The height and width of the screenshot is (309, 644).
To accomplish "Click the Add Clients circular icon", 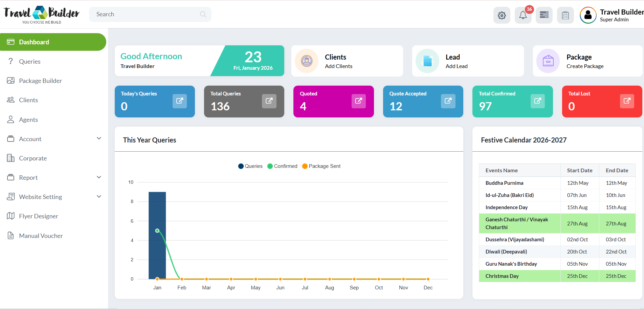I will [x=307, y=61].
